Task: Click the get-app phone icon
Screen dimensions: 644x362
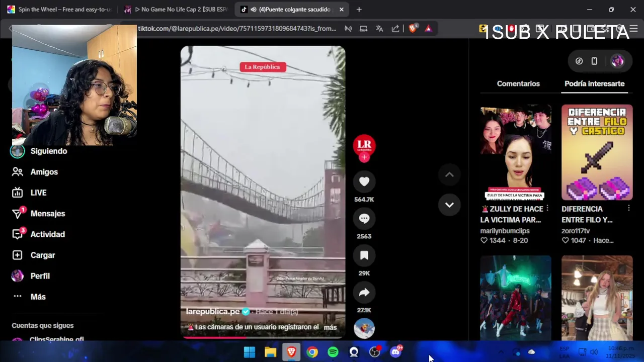Action: click(x=594, y=61)
